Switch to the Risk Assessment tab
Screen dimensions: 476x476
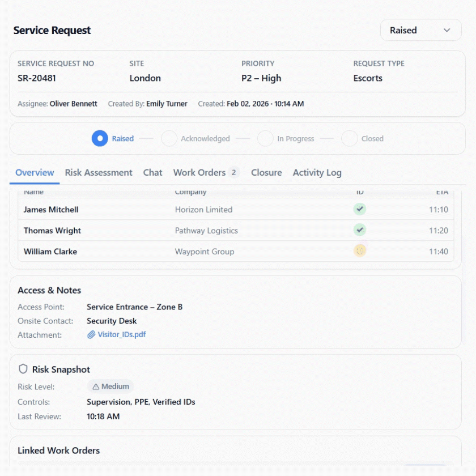tap(99, 172)
